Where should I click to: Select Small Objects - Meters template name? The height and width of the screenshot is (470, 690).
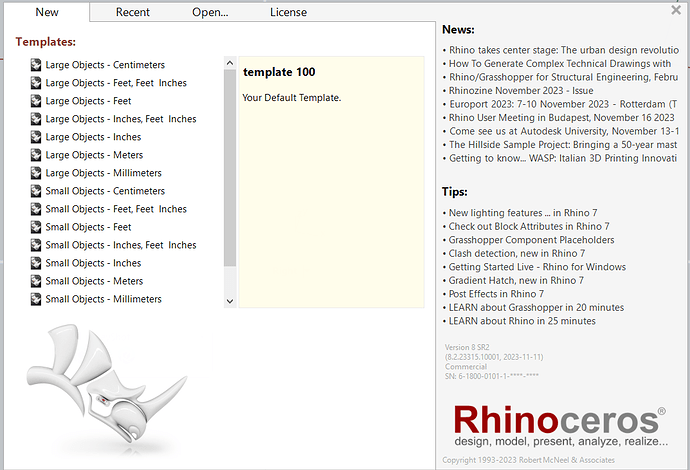point(94,282)
